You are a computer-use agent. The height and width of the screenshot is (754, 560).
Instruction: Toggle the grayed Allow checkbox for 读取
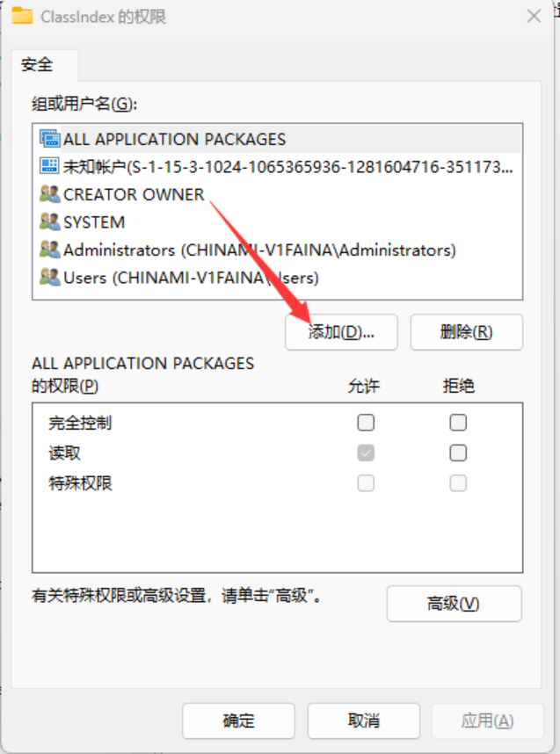(x=366, y=453)
